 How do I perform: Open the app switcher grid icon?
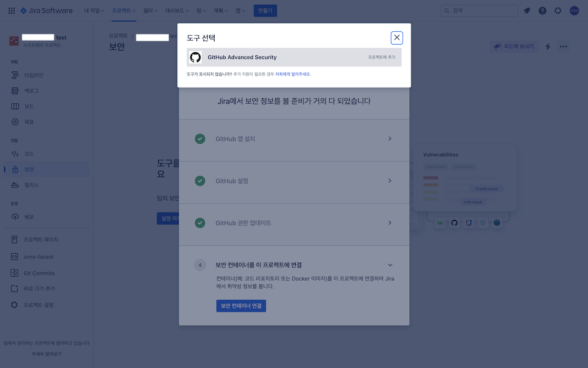(12, 11)
